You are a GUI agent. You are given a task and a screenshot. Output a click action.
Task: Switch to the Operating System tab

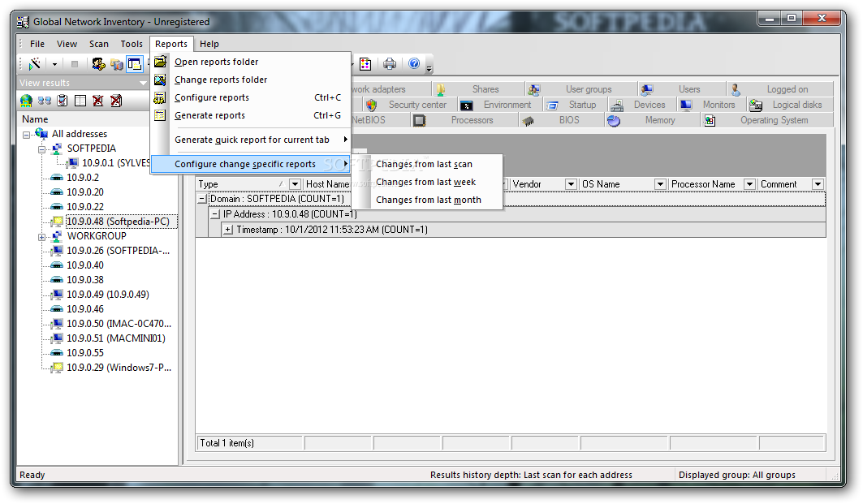767,120
